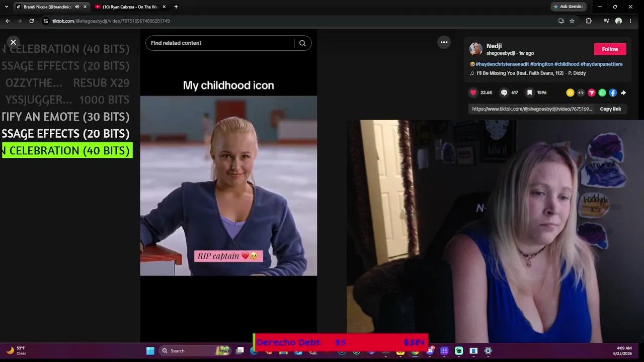Click the search magnifier icon beside Find related content
This screenshot has height=362, width=644.
302,43
